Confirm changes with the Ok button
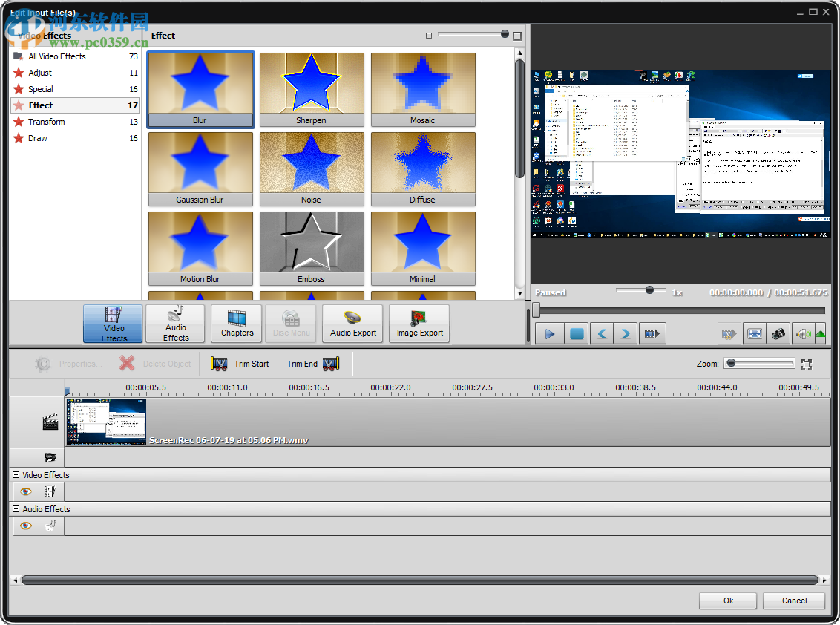 (727, 601)
